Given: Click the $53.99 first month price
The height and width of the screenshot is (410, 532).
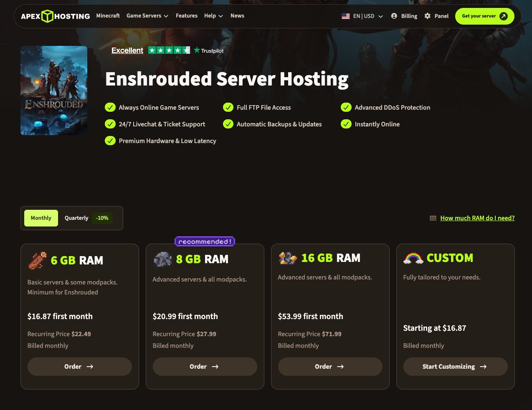Looking at the screenshot, I should coord(311,317).
